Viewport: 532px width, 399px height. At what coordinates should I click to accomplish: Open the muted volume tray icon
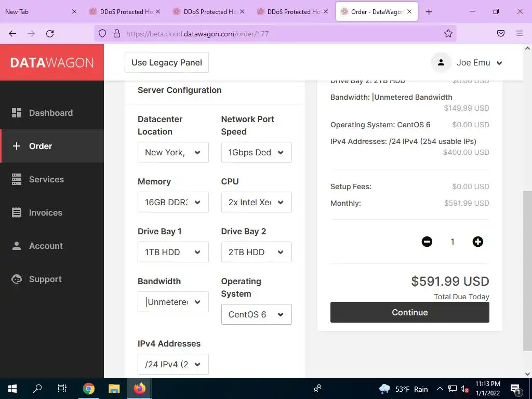click(x=465, y=389)
